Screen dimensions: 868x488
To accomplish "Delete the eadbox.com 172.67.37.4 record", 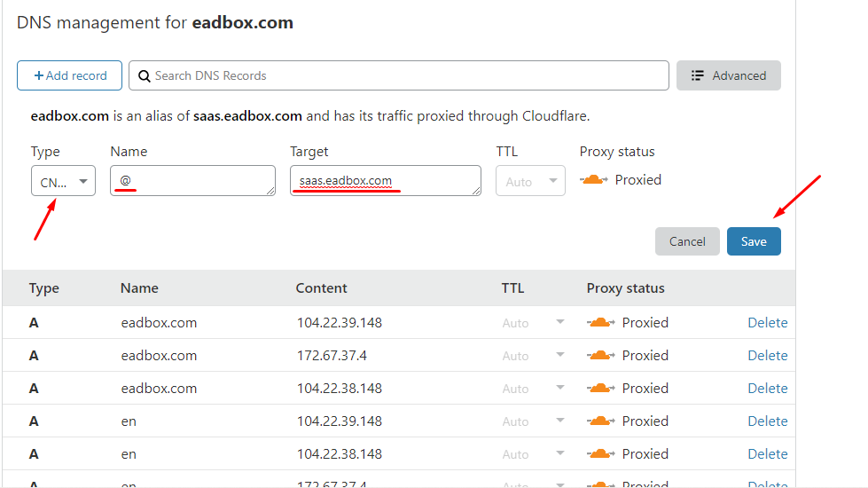I will pos(767,355).
